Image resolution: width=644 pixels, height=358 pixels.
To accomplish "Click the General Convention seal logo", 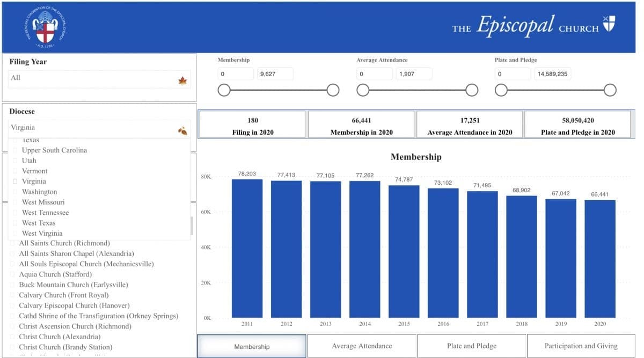I will coord(45,28).
